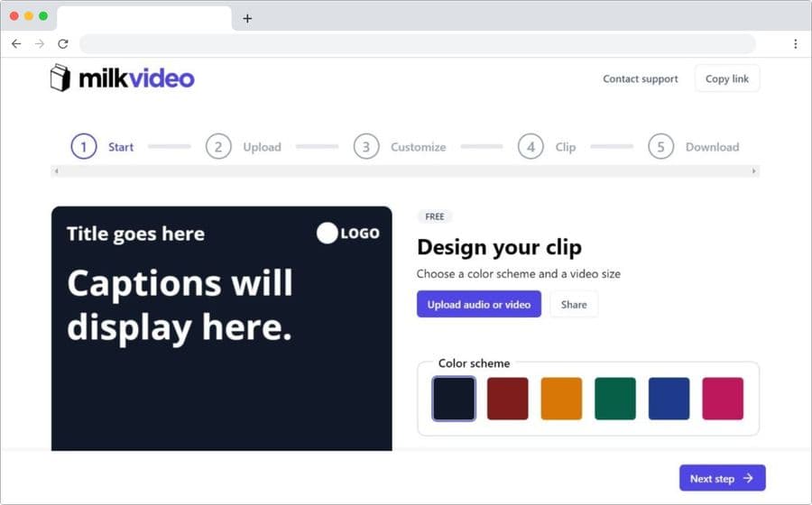
Task: Pick the green color scheme swatch
Action: 615,399
